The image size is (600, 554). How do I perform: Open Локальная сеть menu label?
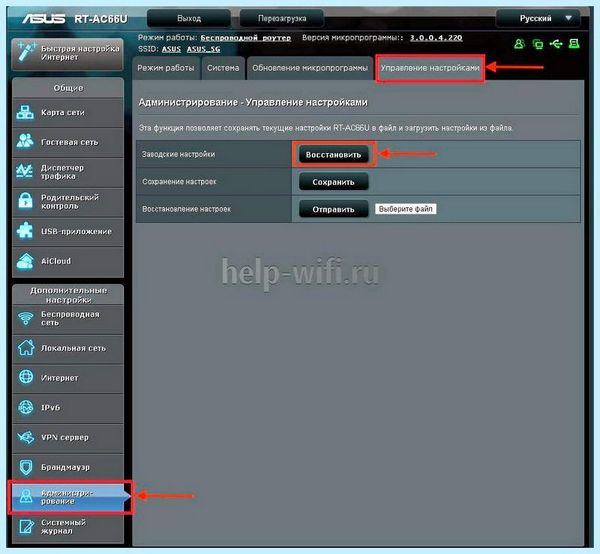(73, 348)
